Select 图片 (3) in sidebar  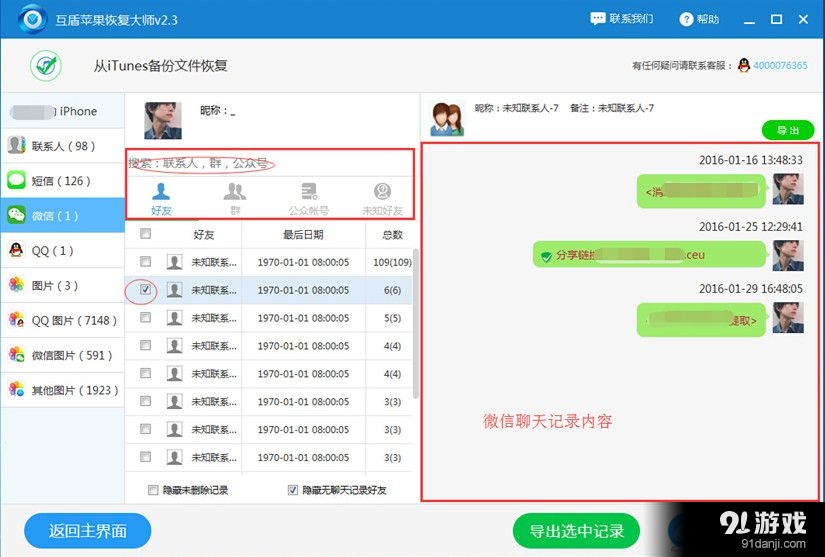[63, 285]
